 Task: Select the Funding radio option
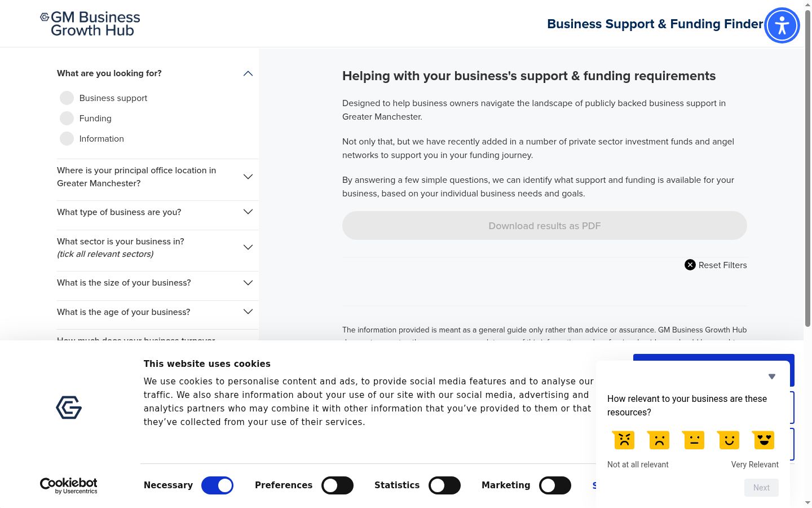click(67, 119)
